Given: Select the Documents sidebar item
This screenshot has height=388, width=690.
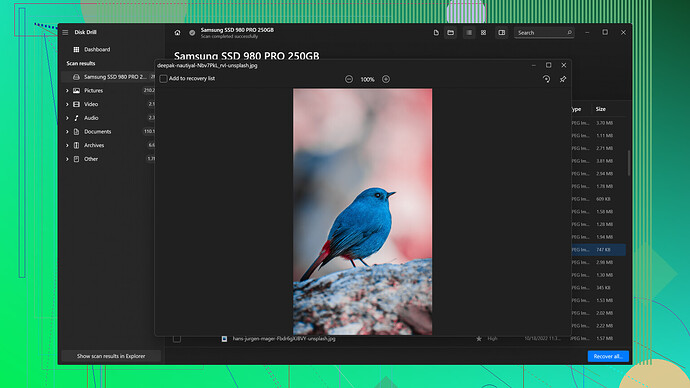Looking at the screenshot, I should pyautogui.click(x=108, y=132).
